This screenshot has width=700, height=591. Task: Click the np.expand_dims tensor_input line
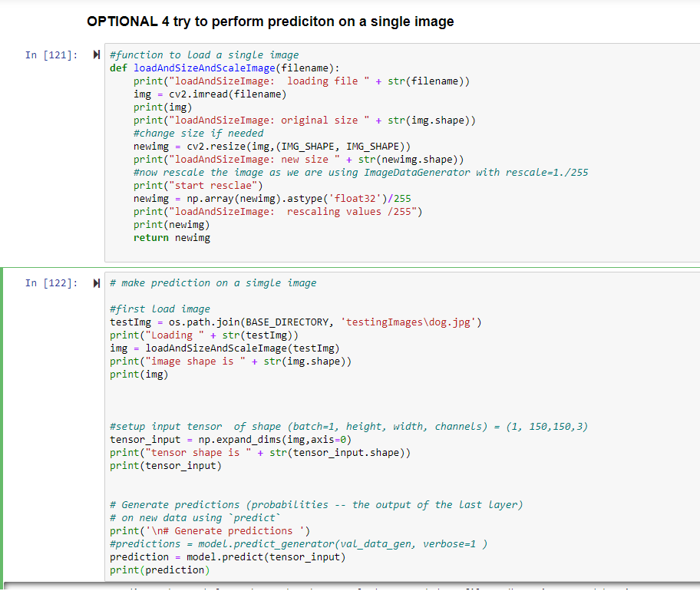click(x=230, y=439)
